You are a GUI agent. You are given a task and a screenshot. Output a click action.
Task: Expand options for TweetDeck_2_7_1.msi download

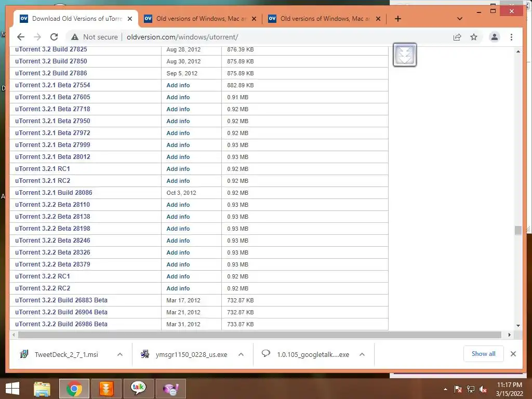tap(120, 354)
